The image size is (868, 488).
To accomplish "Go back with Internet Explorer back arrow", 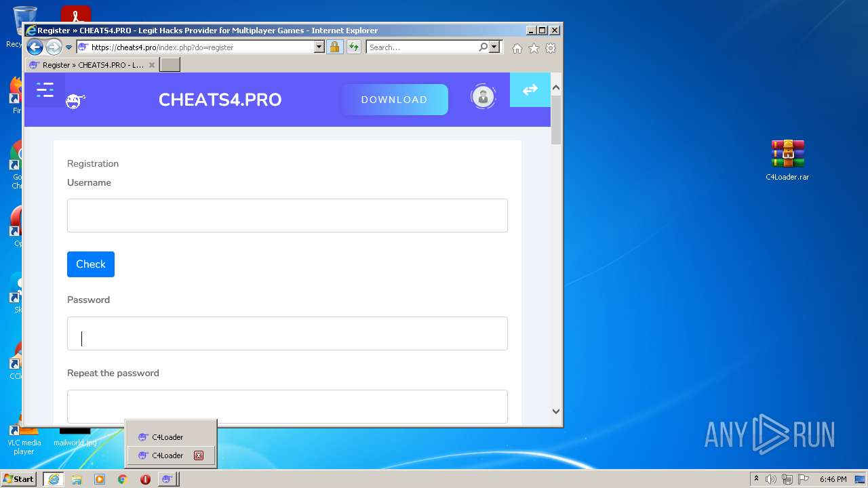I will tap(35, 47).
